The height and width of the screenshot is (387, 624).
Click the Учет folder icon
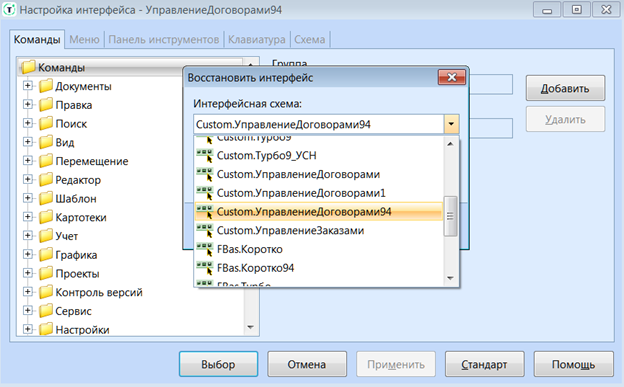tap(46, 235)
